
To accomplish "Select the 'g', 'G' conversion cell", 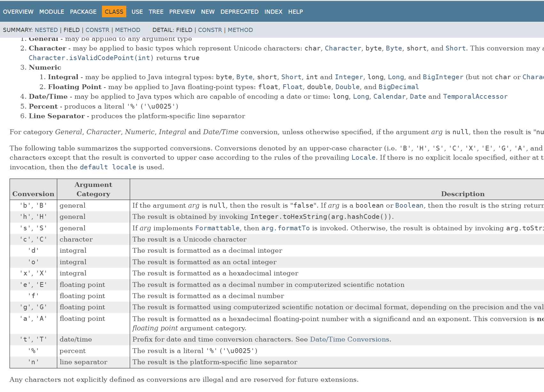I will (33, 307).
